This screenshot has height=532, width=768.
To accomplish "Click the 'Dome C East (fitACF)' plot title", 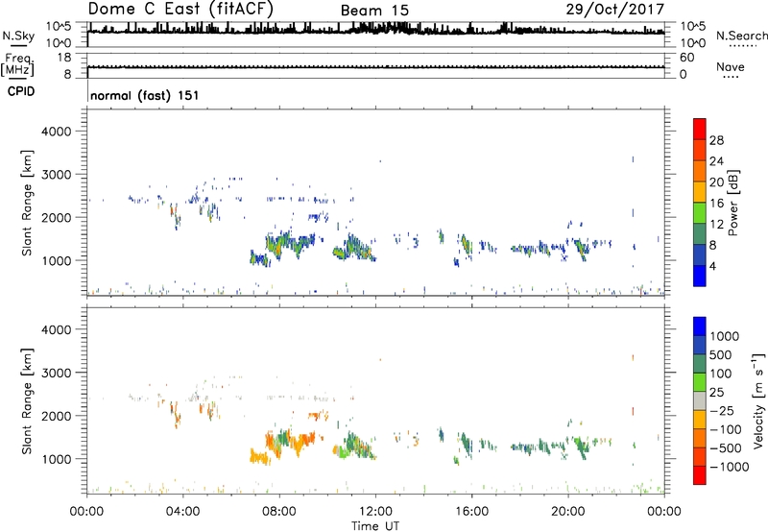I will click(x=180, y=10).
